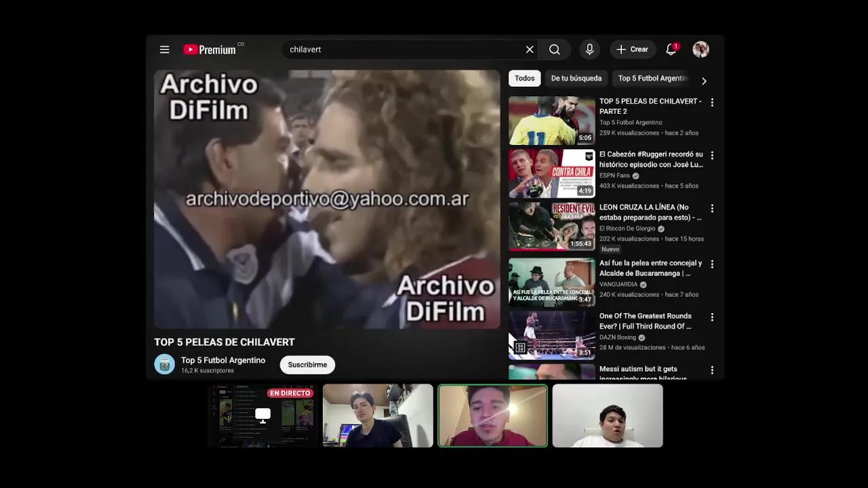The height and width of the screenshot is (488, 868).
Task: Clear the search box text
Action: click(530, 49)
